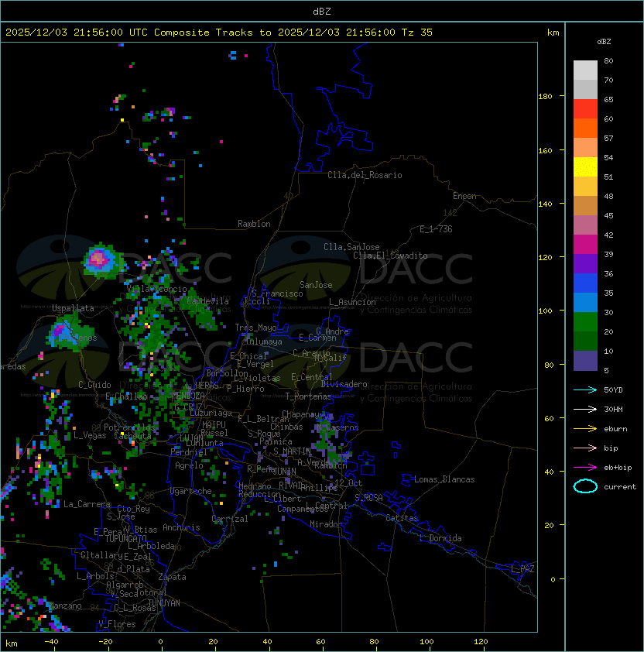Click the 'Villavicencio' map label
The height and width of the screenshot is (652, 644).
(x=156, y=289)
